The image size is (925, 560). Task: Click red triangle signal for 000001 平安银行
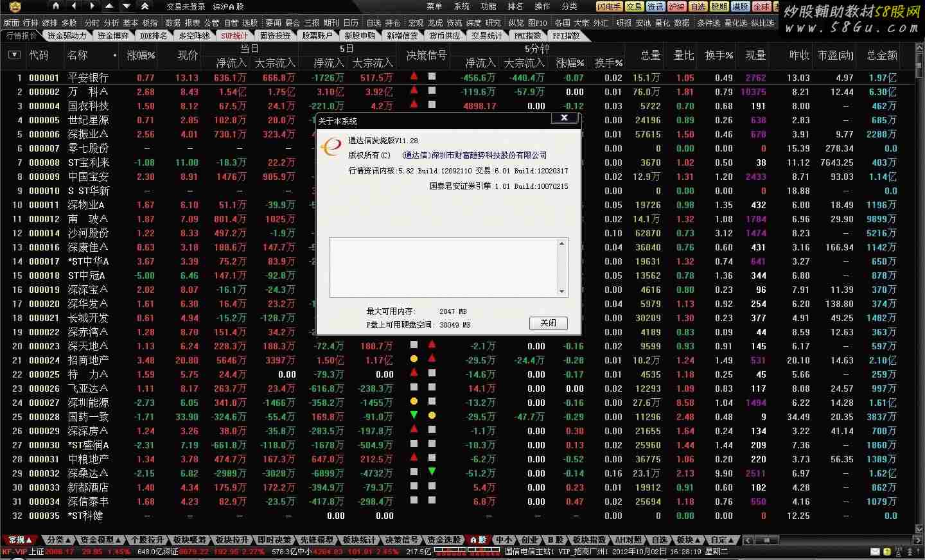[414, 76]
